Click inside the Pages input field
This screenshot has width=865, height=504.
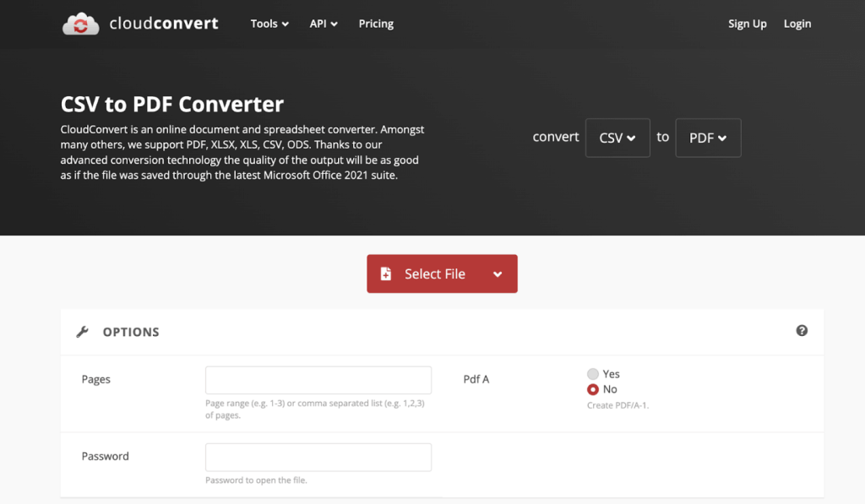tap(318, 380)
